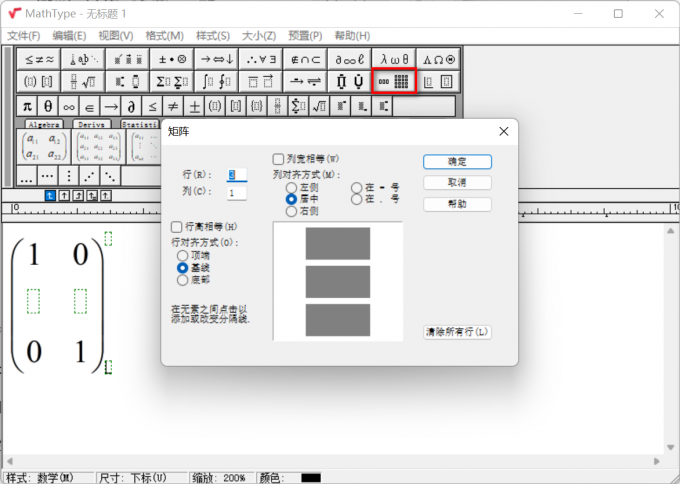
Task: Insert the not-equal symbol from small bar
Action: (x=173, y=106)
